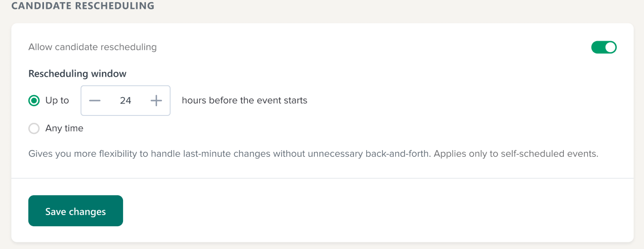Image resolution: width=644 pixels, height=249 pixels.
Task: Click the empty circle beside Any time
Action: (34, 128)
